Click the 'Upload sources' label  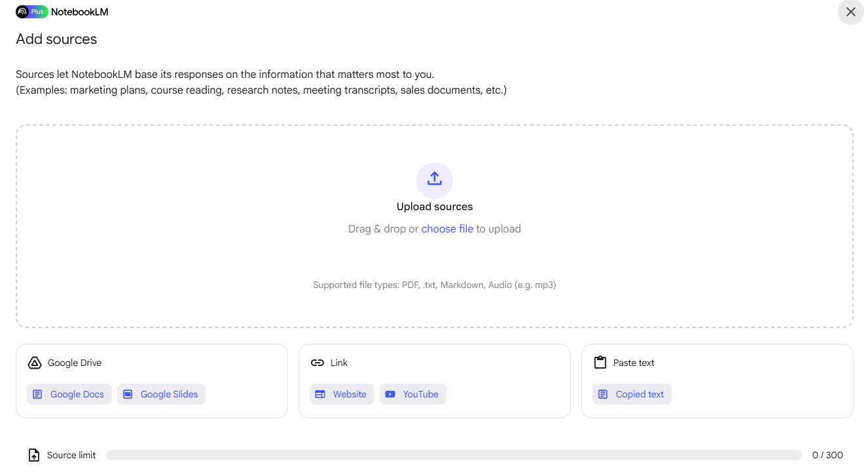(435, 207)
